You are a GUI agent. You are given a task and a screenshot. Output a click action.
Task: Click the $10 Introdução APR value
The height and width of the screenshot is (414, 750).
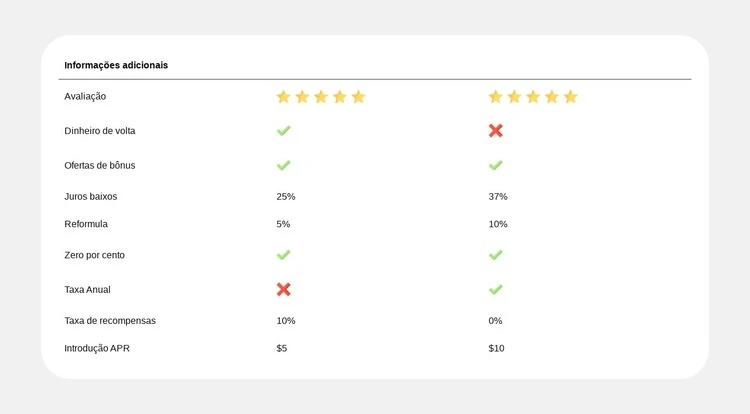[x=496, y=348]
